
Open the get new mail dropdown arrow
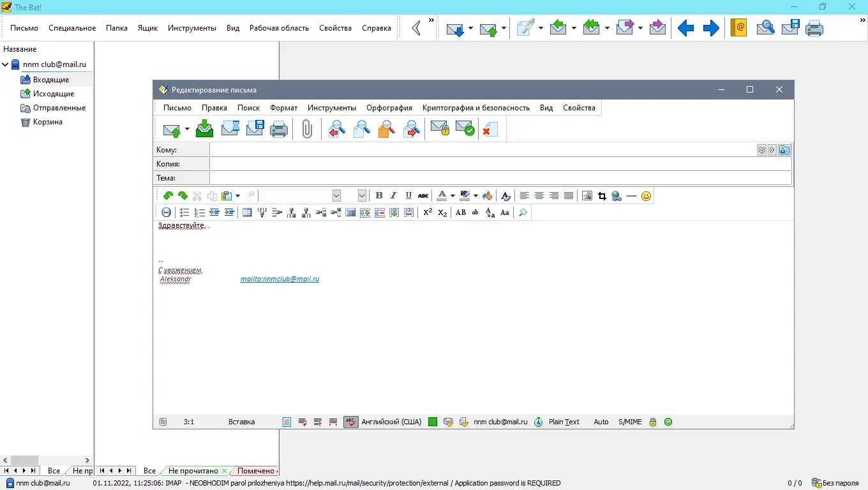coord(470,28)
